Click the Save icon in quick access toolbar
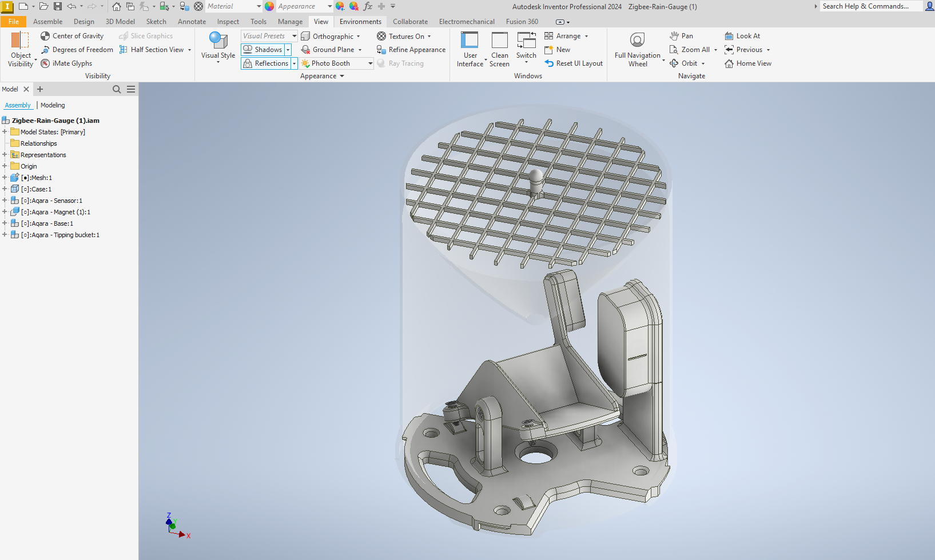The height and width of the screenshot is (560, 935). point(58,6)
